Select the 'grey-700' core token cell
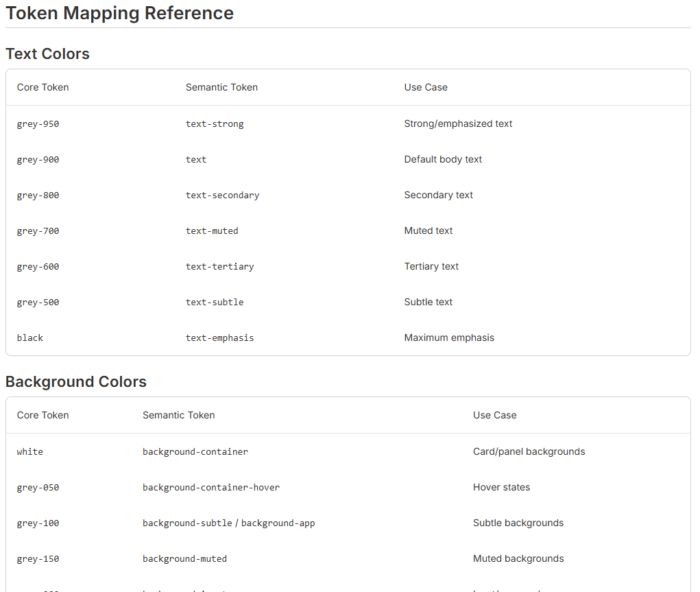Image resolution: width=700 pixels, height=592 pixels. coord(38,231)
